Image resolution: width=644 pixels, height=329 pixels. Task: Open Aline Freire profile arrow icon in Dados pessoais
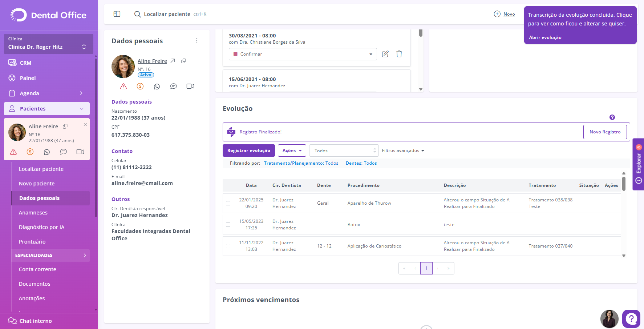point(173,61)
